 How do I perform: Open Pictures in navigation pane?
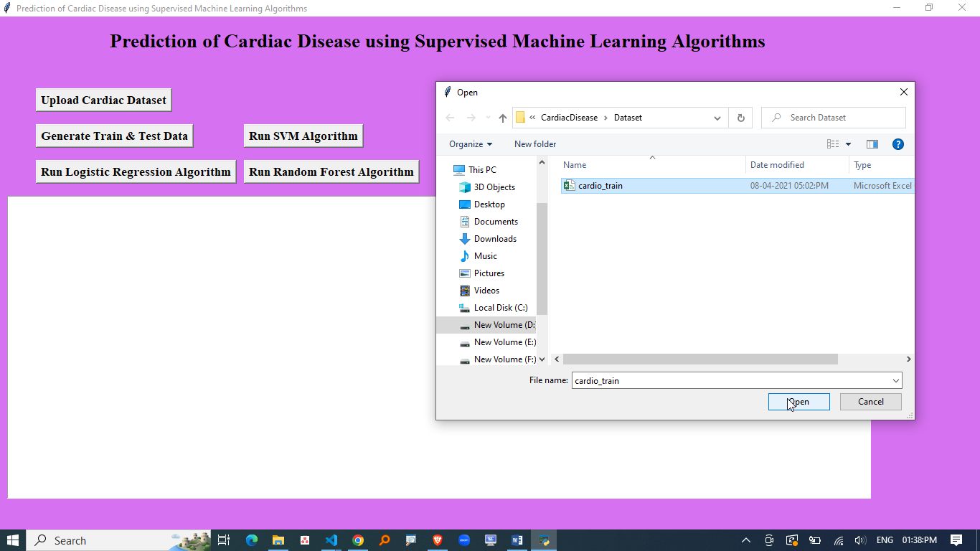pos(489,273)
